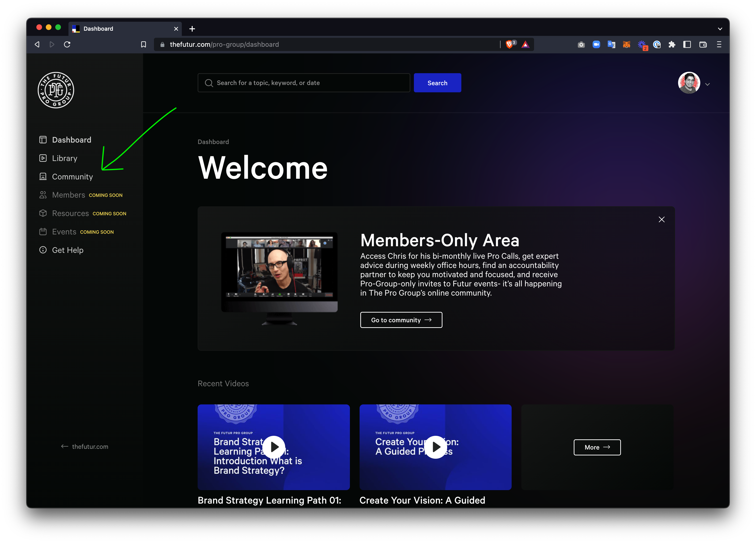Toggle the browser sidebar panel icon
This screenshot has width=756, height=543.
click(x=687, y=44)
